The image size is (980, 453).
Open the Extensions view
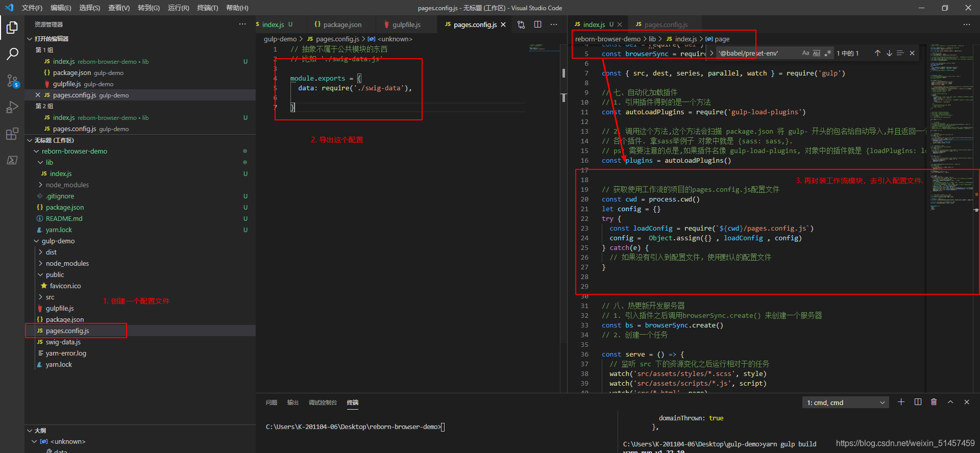tap(12, 134)
